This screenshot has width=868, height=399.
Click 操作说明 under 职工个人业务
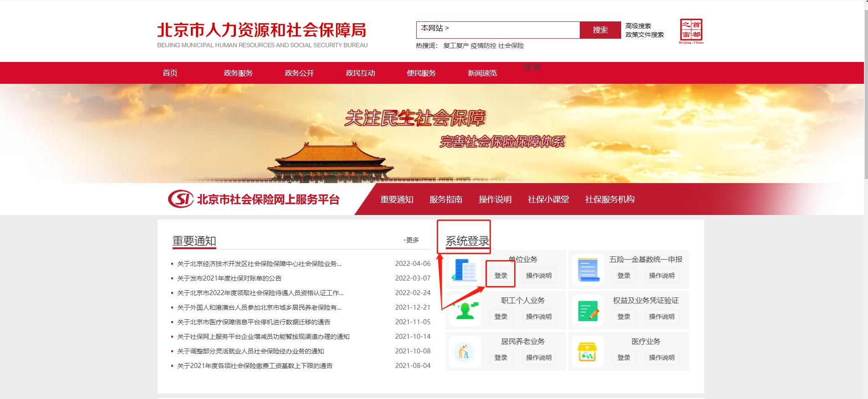(x=539, y=317)
